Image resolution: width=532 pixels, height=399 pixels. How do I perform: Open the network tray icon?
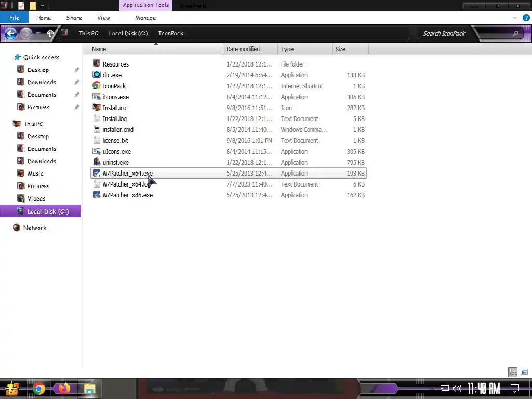[x=445, y=389]
